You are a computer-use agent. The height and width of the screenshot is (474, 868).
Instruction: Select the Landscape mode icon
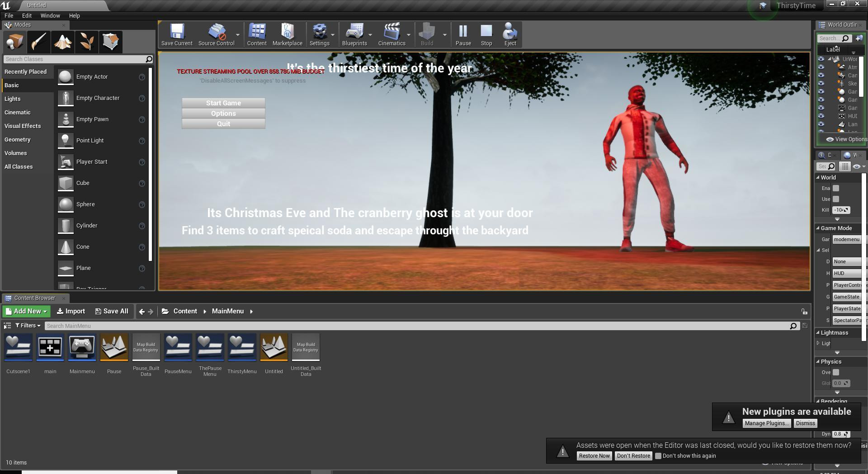point(63,42)
